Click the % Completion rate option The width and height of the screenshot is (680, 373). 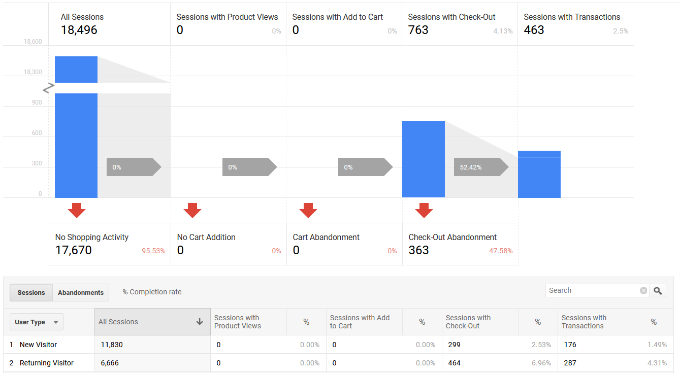click(152, 292)
